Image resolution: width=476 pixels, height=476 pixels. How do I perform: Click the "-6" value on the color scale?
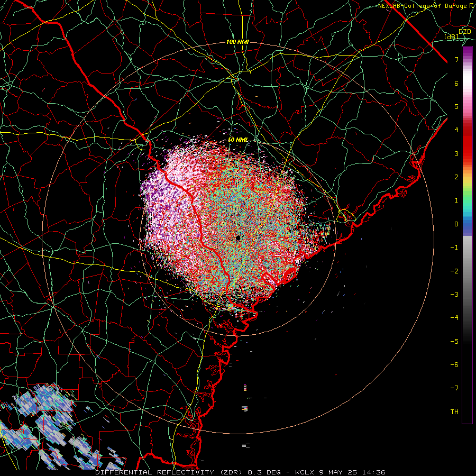pyautogui.click(x=454, y=365)
